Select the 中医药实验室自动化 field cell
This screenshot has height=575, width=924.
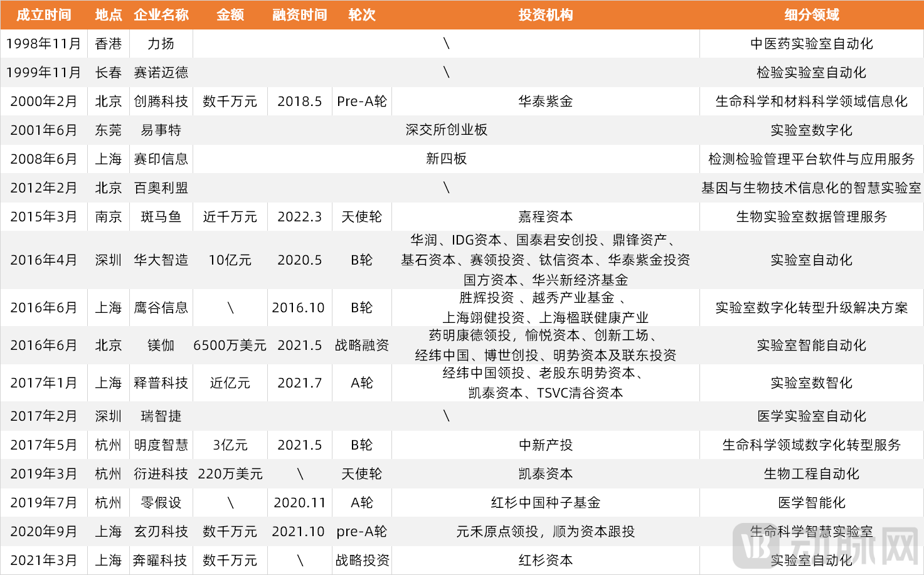811,44
